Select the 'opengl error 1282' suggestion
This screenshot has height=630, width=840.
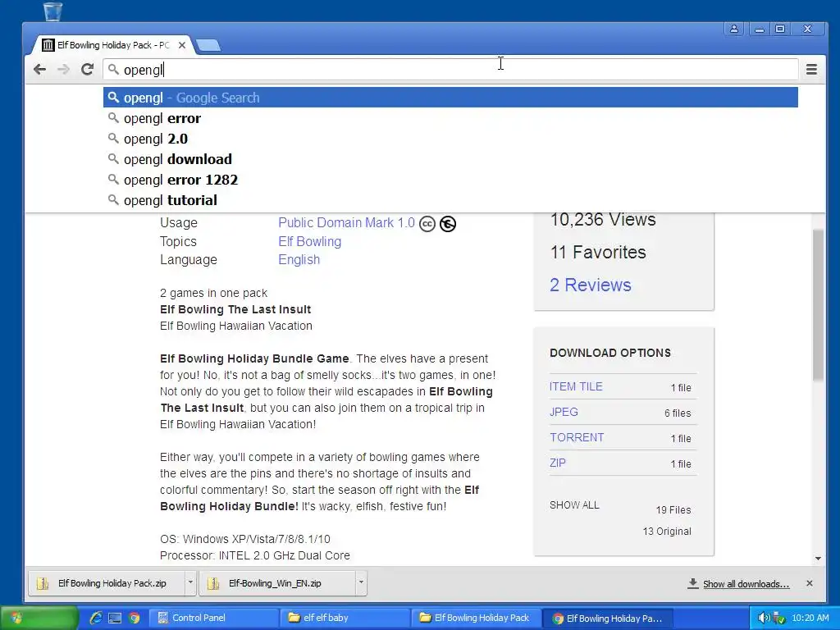pyautogui.click(x=450, y=180)
